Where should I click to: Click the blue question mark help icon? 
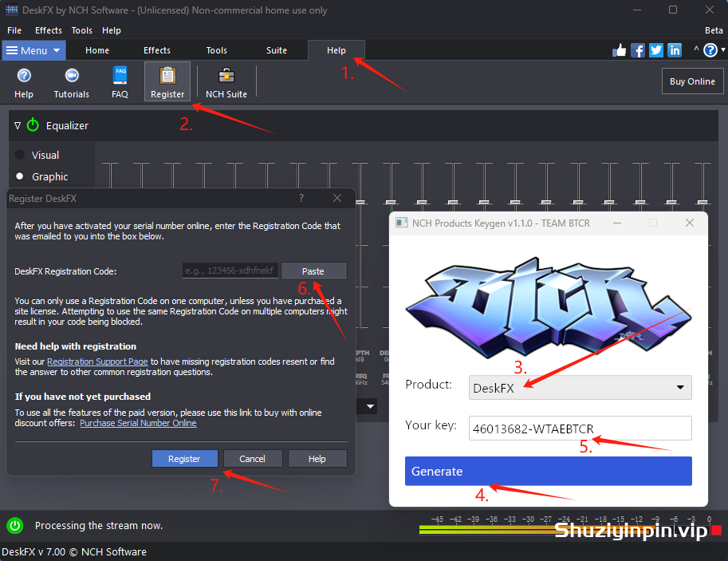coord(710,50)
